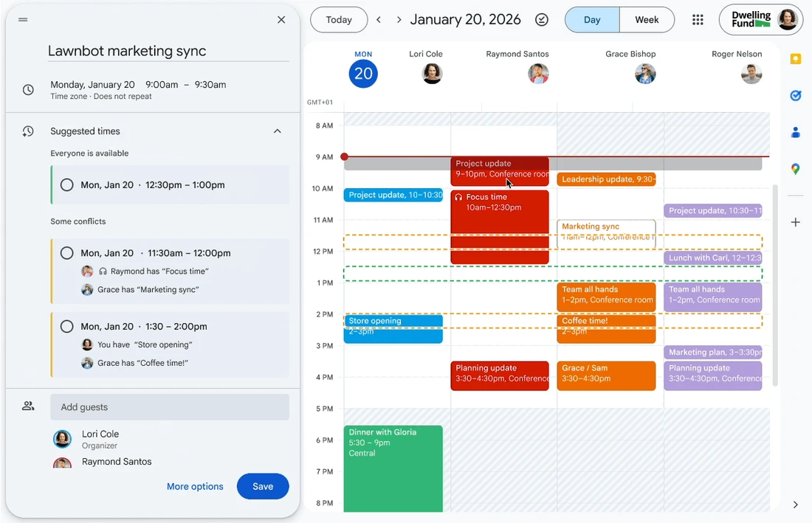The image size is (812, 523).
Task: Click Grace has "Coffee time!" conflict text
Action: [143, 363]
